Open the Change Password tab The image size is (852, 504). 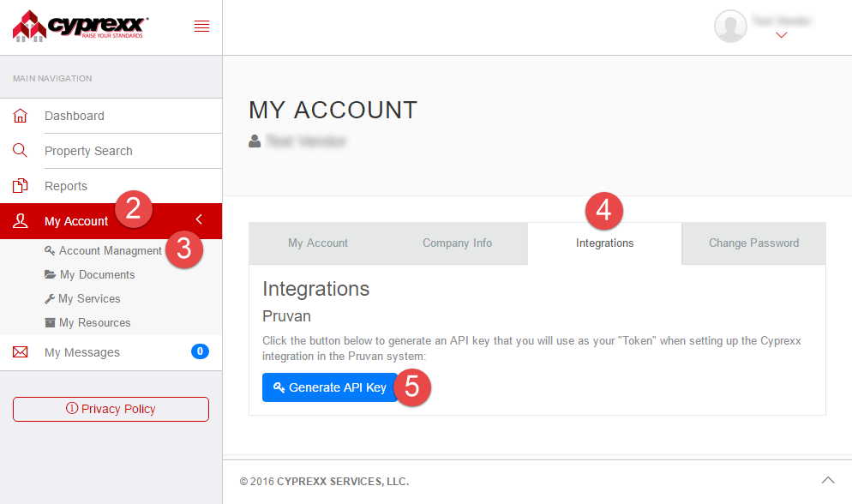(753, 243)
